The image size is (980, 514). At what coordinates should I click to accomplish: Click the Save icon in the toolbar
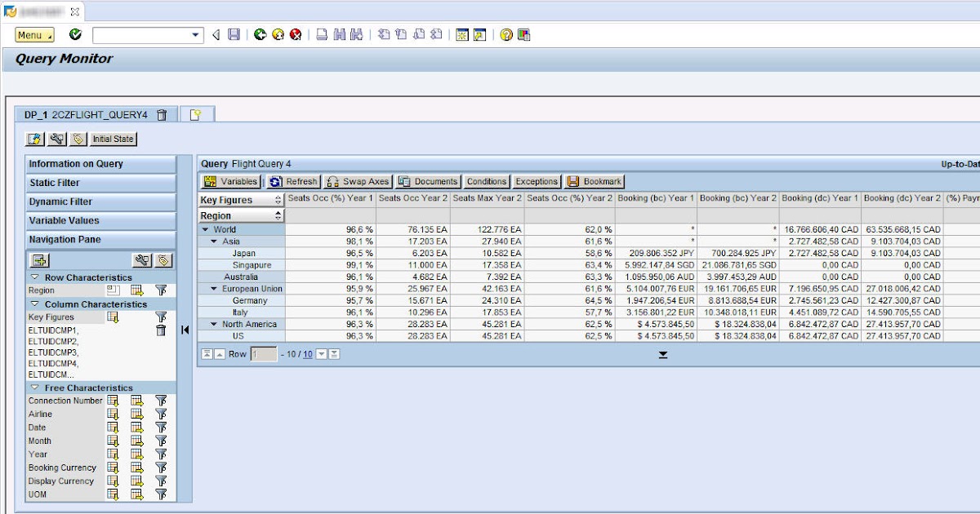pyautogui.click(x=234, y=34)
